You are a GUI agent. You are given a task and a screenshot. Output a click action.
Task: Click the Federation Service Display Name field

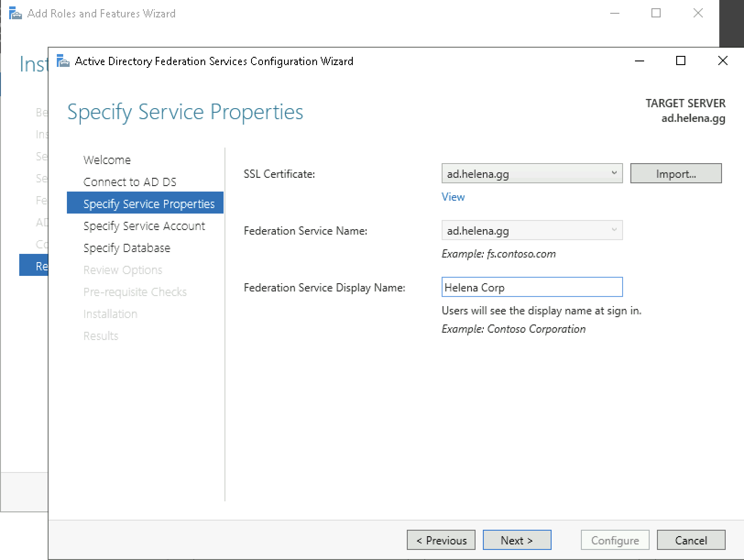click(x=531, y=287)
